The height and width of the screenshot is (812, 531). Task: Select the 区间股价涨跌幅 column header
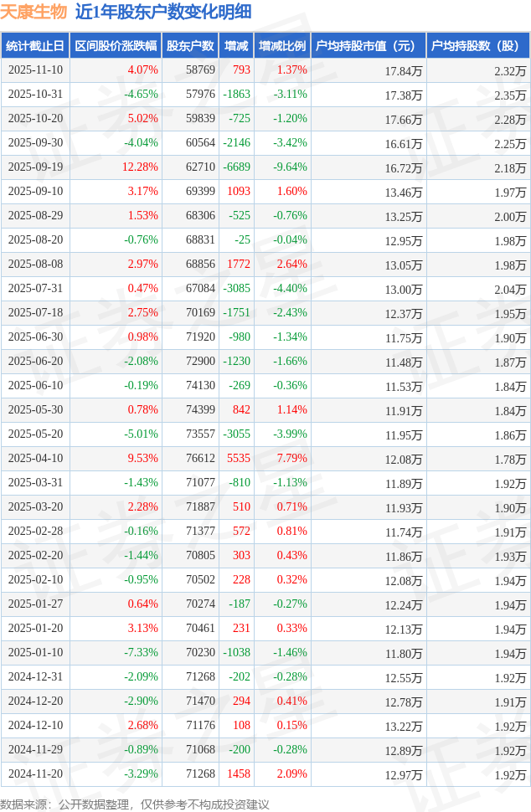(x=115, y=46)
